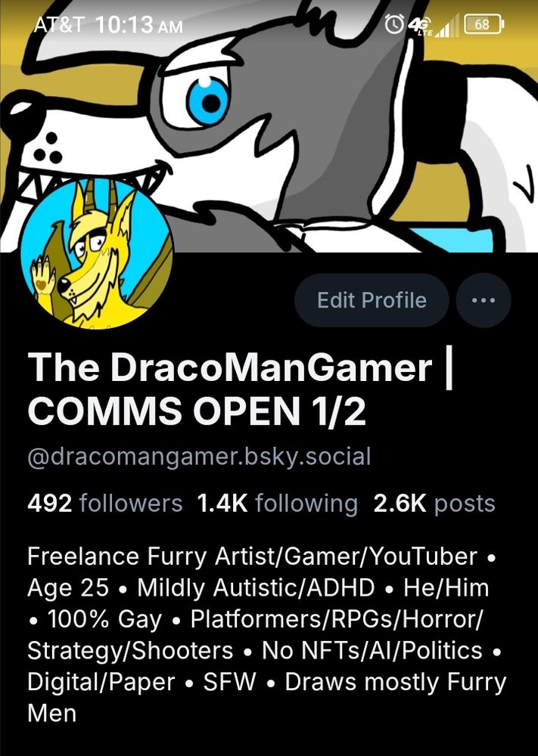Open the 492 followers list

point(104,503)
